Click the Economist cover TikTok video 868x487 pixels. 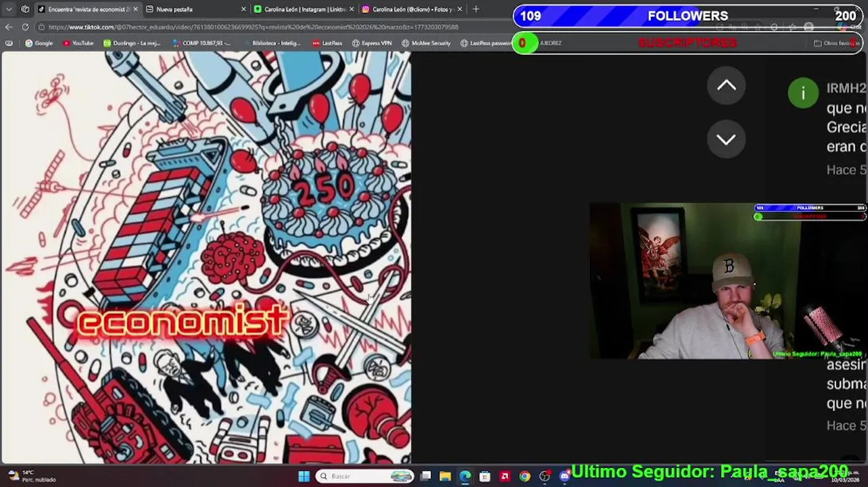[x=206, y=258]
